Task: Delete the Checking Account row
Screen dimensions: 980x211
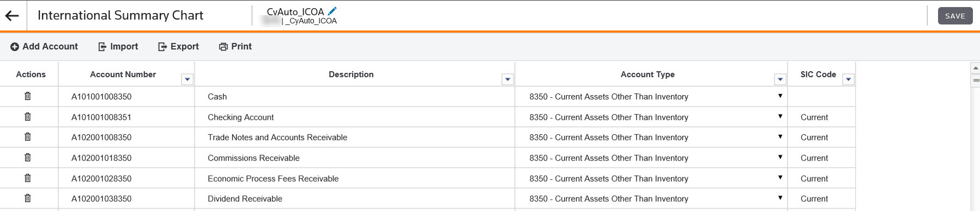Action: coord(28,117)
